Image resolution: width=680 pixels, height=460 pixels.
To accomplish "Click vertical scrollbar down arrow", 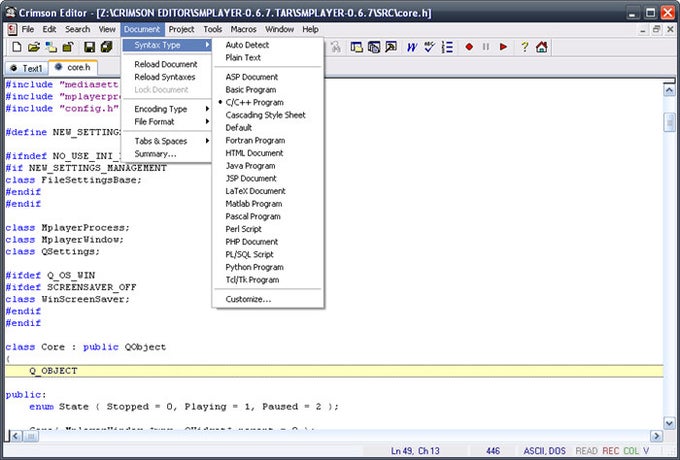I will 669,423.
